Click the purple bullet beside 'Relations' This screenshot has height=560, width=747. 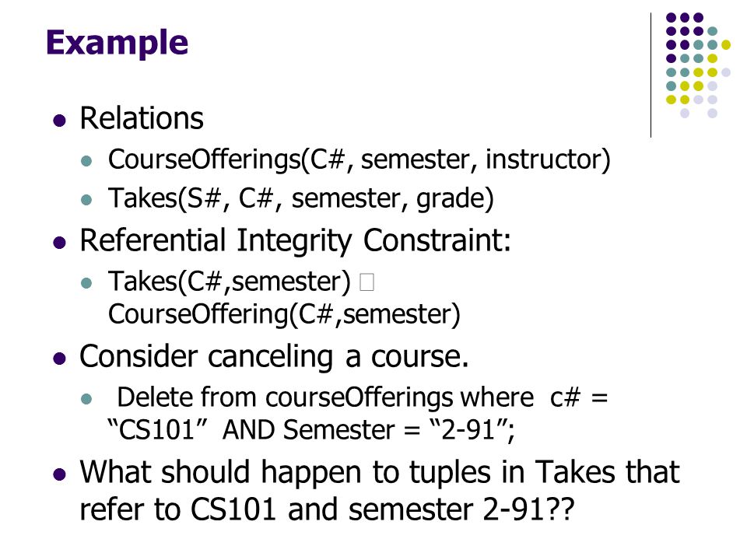coord(60,120)
